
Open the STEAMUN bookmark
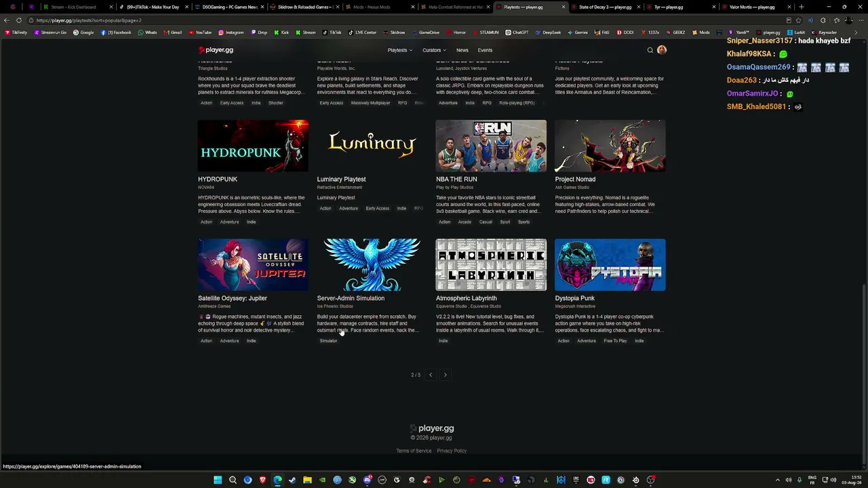click(x=486, y=33)
